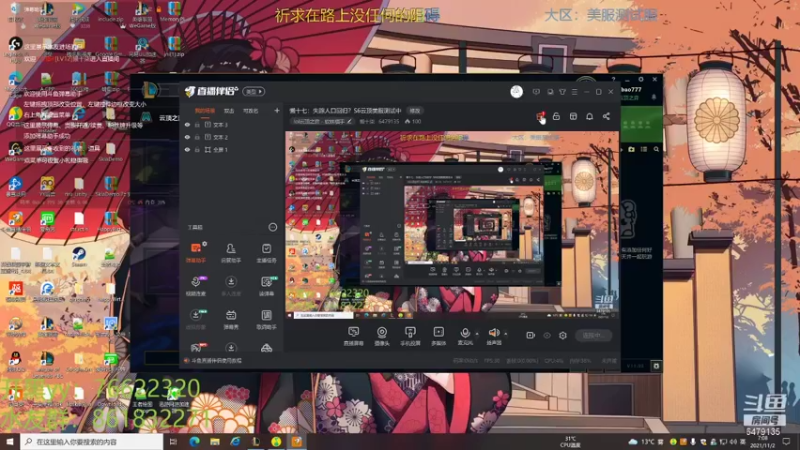Expand microphone options arrow
The width and height of the screenshot is (800, 450).
coord(477,334)
